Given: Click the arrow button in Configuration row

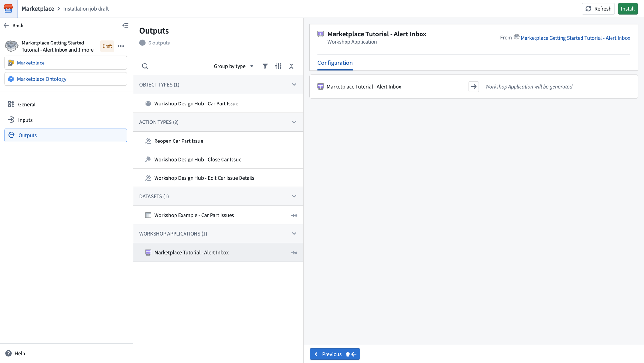Looking at the screenshot, I should [x=473, y=87].
